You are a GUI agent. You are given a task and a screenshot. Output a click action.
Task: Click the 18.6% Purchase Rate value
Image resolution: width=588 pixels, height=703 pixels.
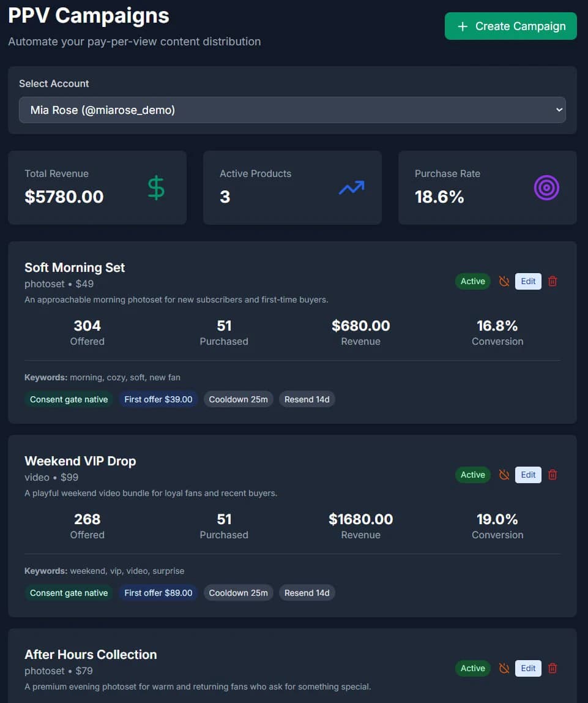tap(439, 197)
